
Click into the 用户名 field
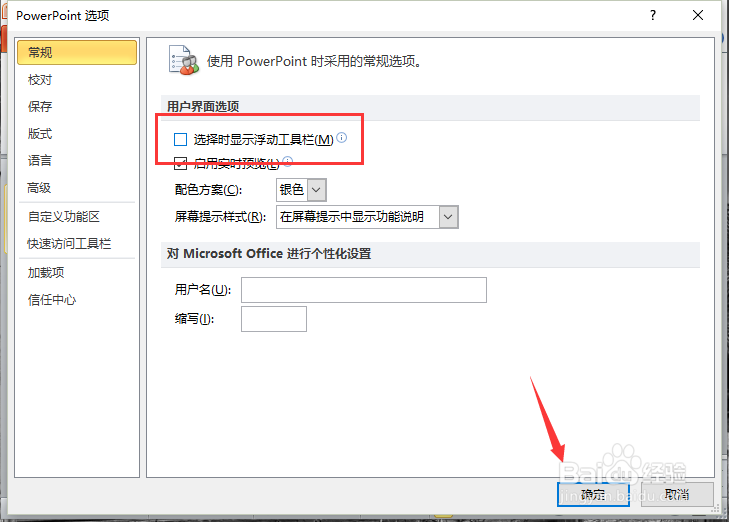click(364, 290)
